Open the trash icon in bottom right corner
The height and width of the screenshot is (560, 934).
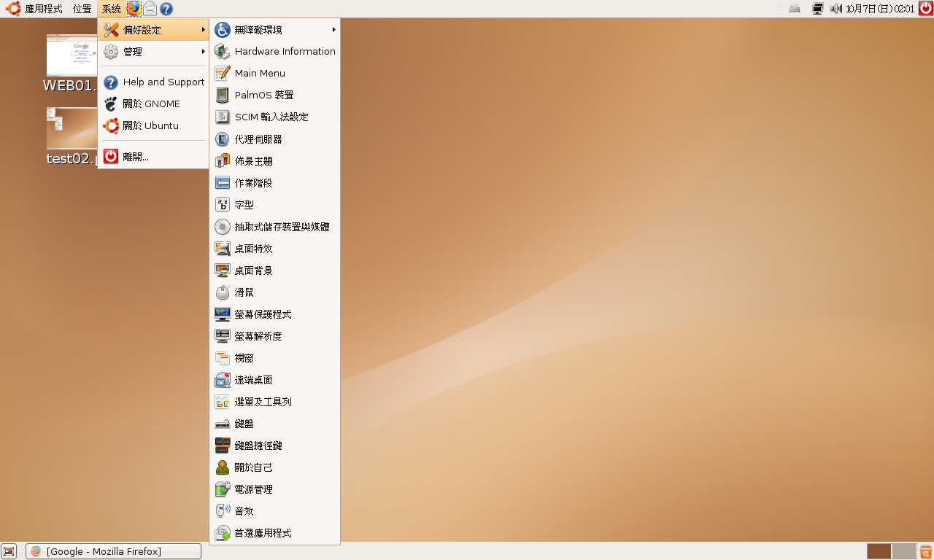click(x=926, y=551)
